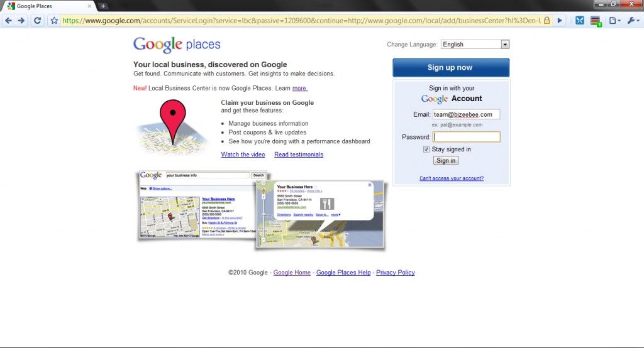Click the play arrow next to address bar
The height and width of the screenshot is (348, 644).
click(559, 21)
